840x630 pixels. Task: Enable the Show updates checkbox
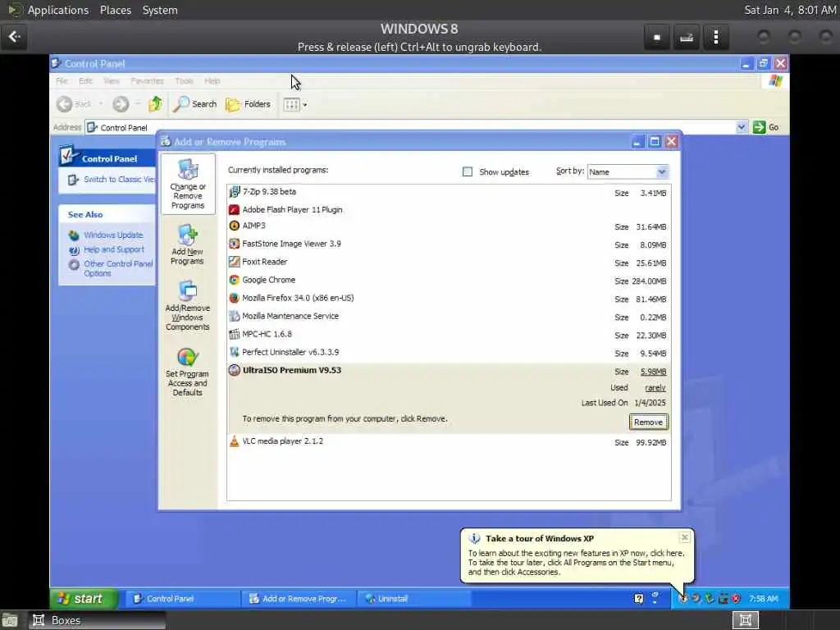point(467,171)
